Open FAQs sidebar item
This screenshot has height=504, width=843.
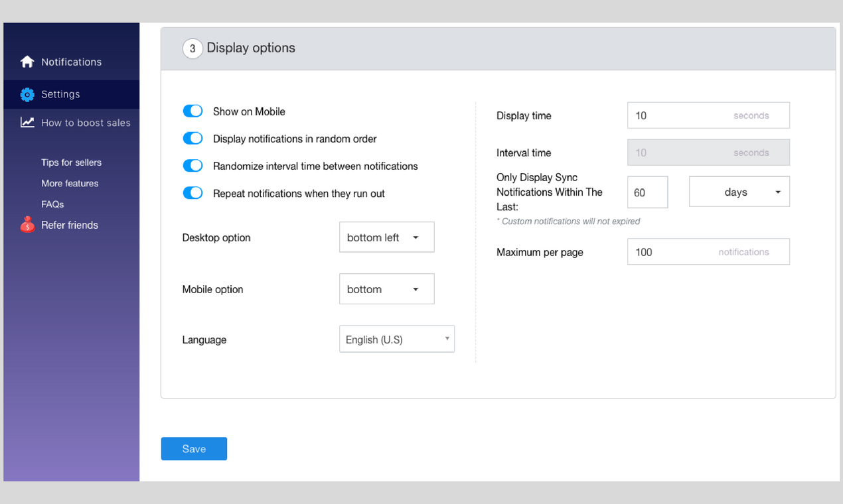click(x=52, y=204)
